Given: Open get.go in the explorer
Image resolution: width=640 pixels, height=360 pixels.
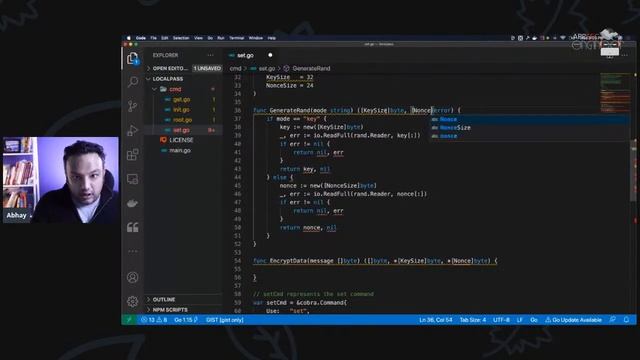Looking at the screenshot, I should [182, 100].
